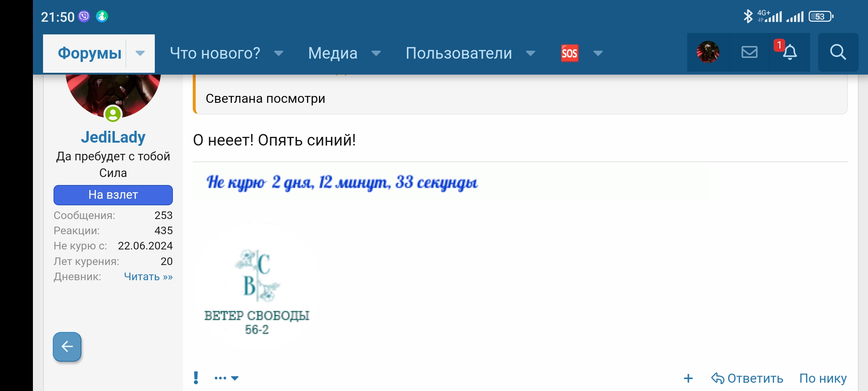Click the plus multi-quote icon

point(688,378)
